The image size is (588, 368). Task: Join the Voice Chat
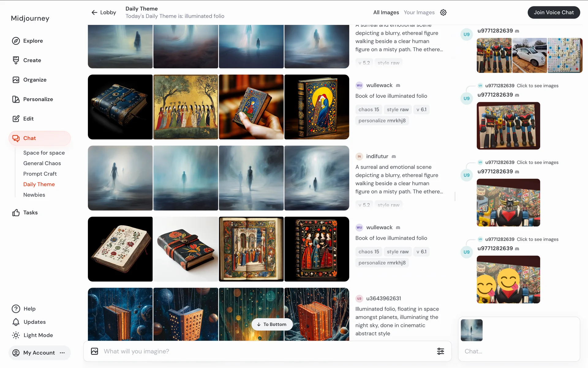tap(553, 12)
